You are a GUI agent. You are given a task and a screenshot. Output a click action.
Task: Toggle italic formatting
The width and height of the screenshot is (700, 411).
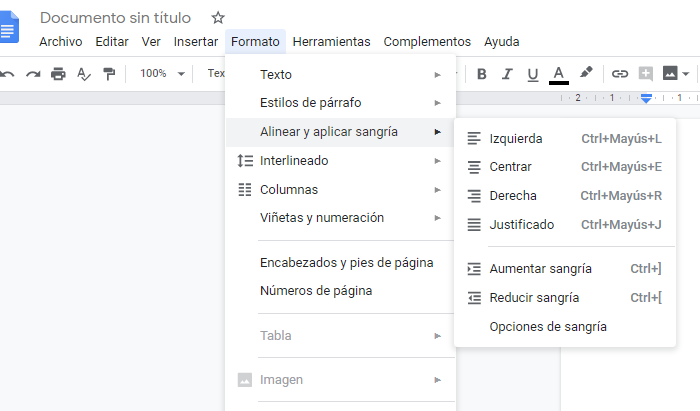(x=507, y=73)
